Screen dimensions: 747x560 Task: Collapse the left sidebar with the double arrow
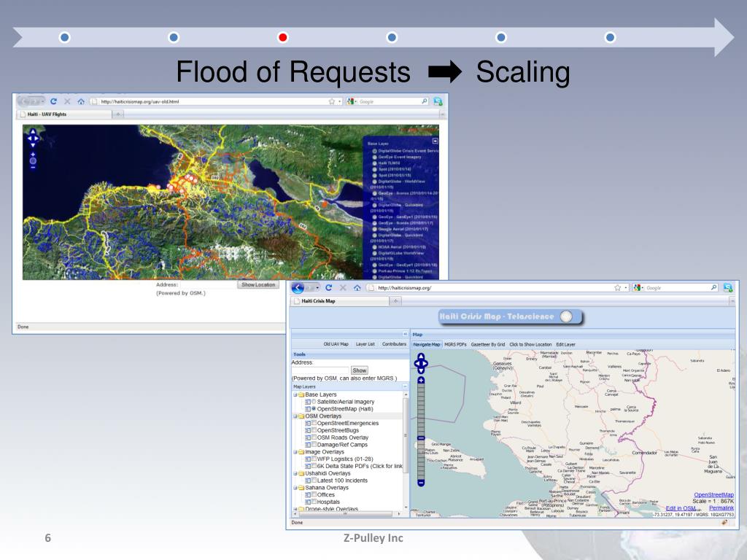pos(405,334)
